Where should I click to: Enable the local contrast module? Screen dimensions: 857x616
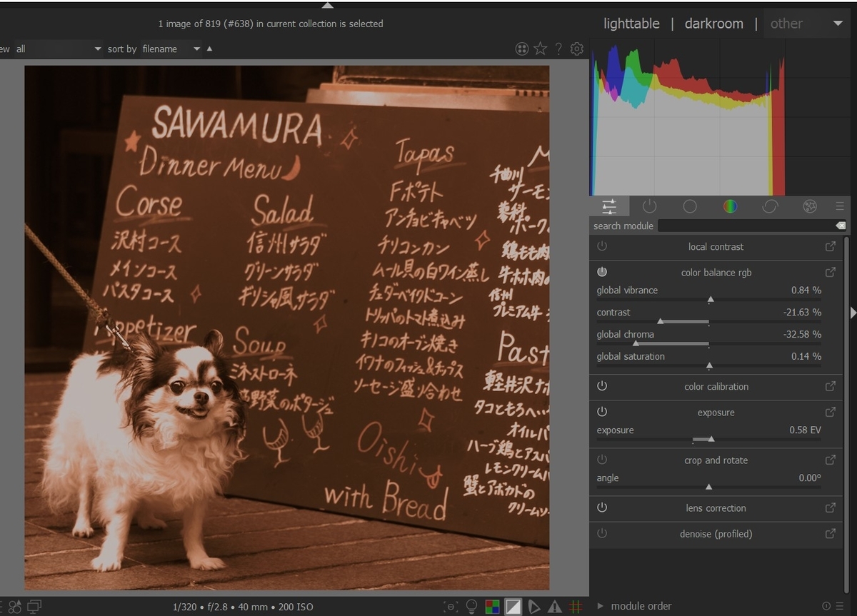tap(602, 246)
